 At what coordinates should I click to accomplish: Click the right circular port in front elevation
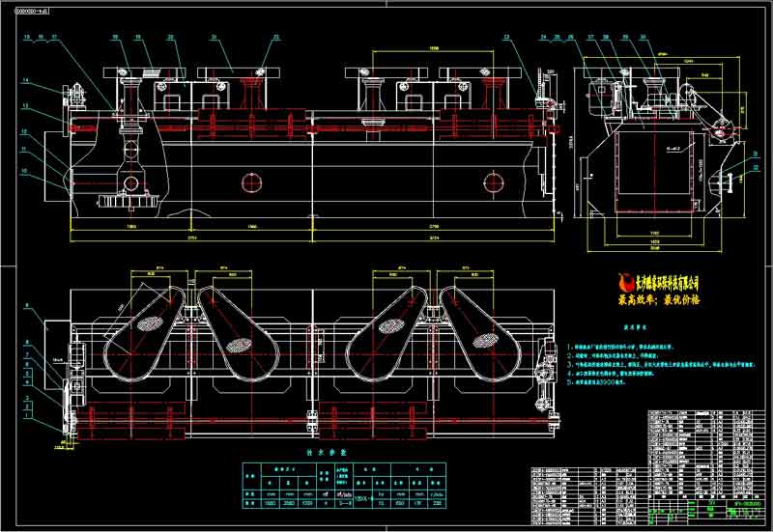pos(495,182)
